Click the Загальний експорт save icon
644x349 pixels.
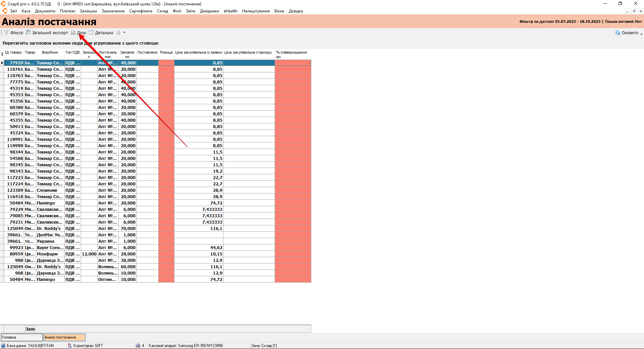pyautogui.click(x=29, y=33)
